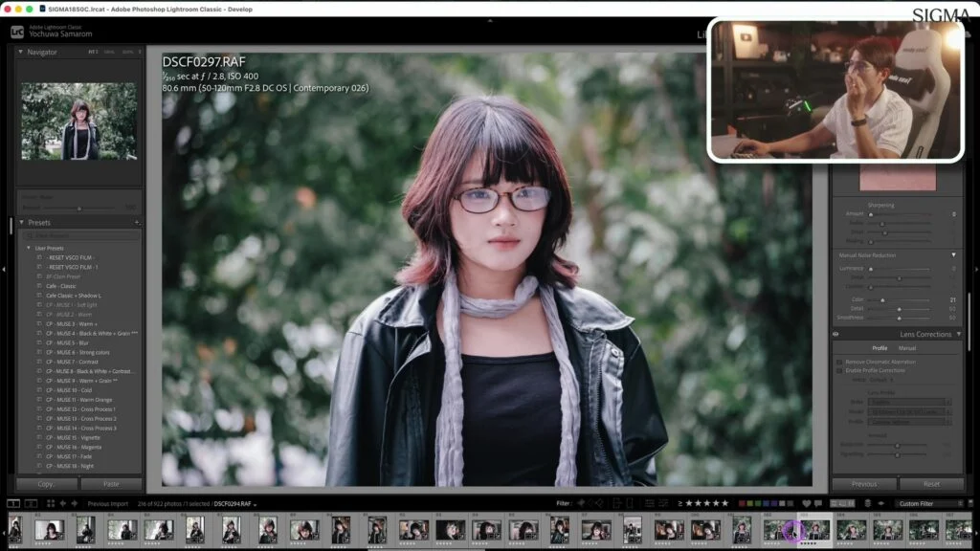
Task: Filter by commented photos
Action: 818,503
